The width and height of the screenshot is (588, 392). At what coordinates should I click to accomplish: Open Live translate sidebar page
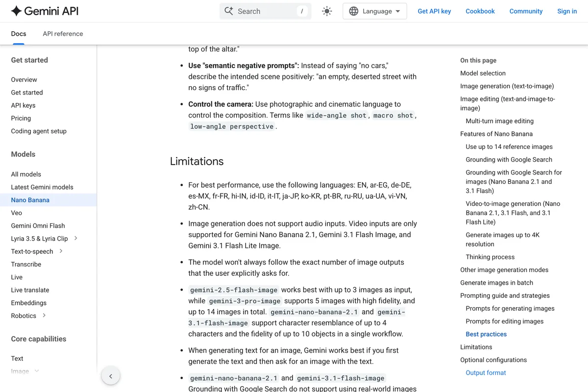(30, 290)
